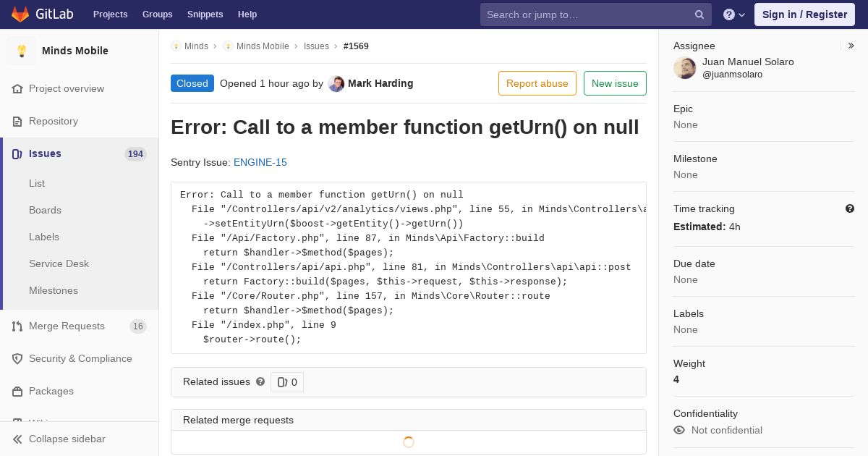Viewport: 868px width, 456px height.
Task: Open the help question-mark dropdown
Action: pos(734,14)
